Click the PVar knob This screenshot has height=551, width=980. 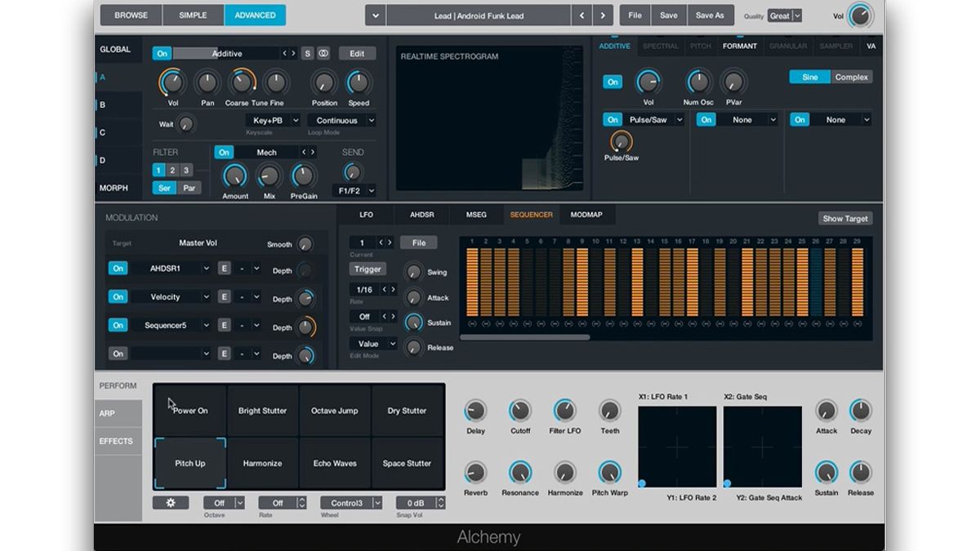tap(733, 82)
